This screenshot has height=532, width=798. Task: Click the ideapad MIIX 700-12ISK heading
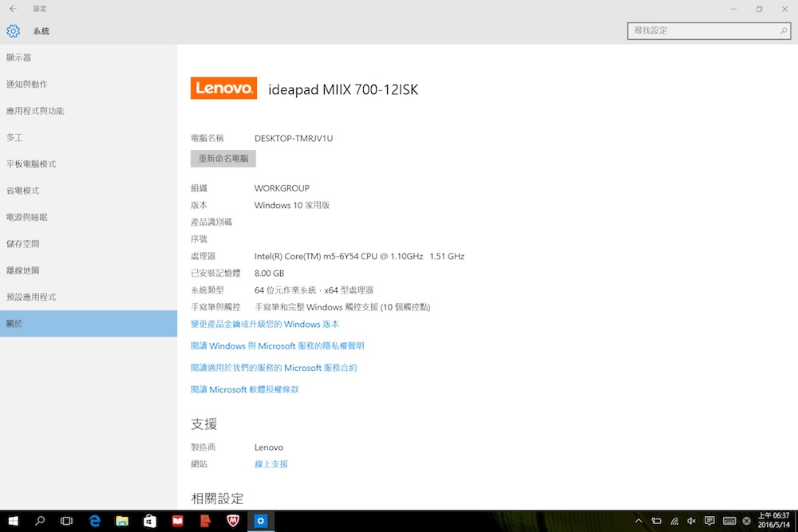(x=343, y=89)
